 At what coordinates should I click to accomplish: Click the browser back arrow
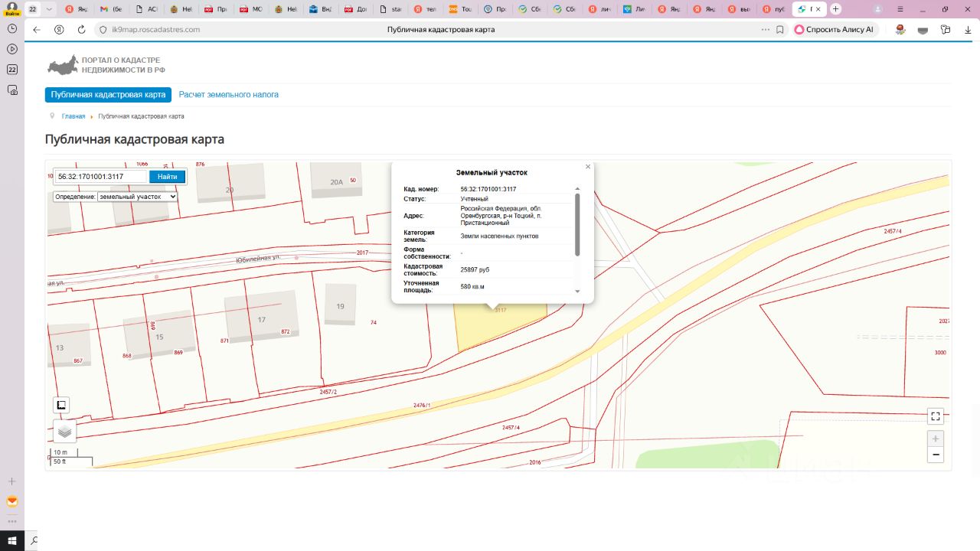pyautogui.click(x=36, y=29)
